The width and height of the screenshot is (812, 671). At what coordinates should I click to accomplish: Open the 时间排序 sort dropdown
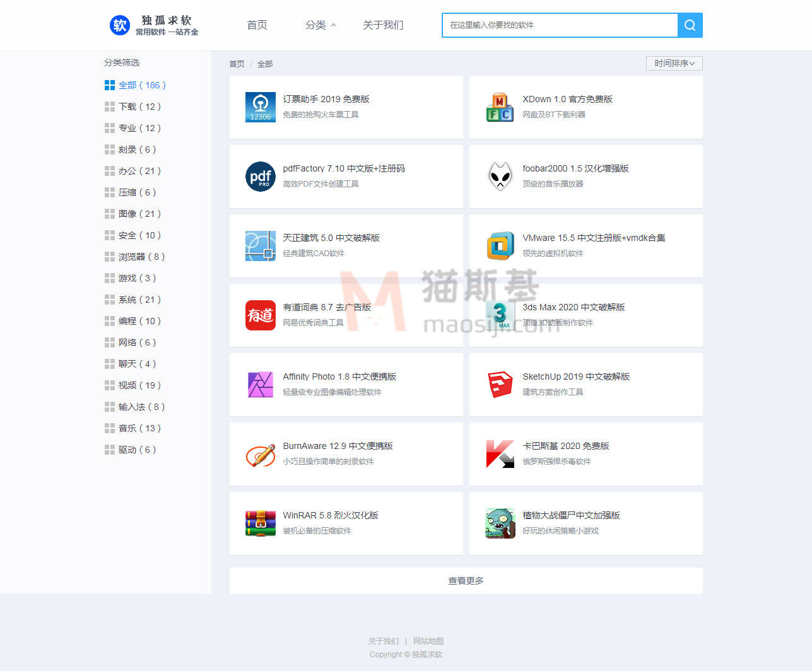coord(674,63)
